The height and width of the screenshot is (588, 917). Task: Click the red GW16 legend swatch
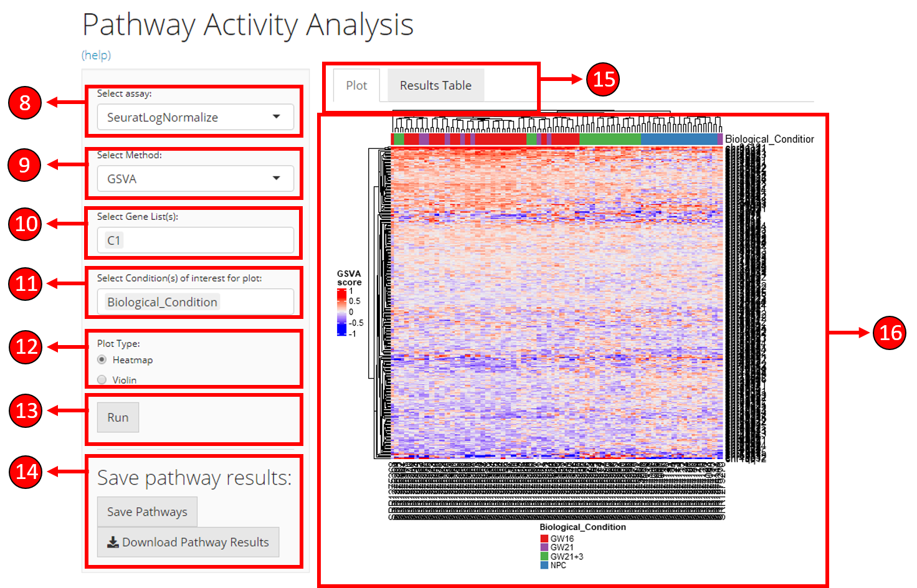pyautogui.click(x=544, y=539)
